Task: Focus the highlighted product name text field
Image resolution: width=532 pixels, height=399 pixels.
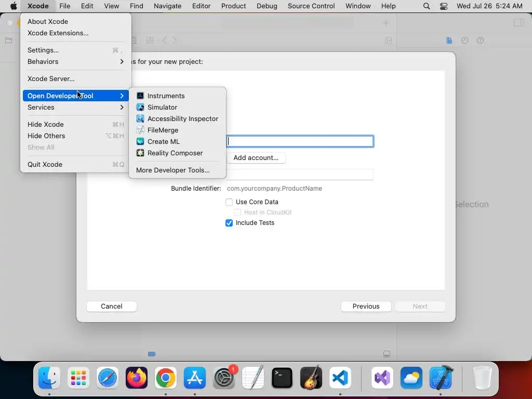Action: point(300,141)
